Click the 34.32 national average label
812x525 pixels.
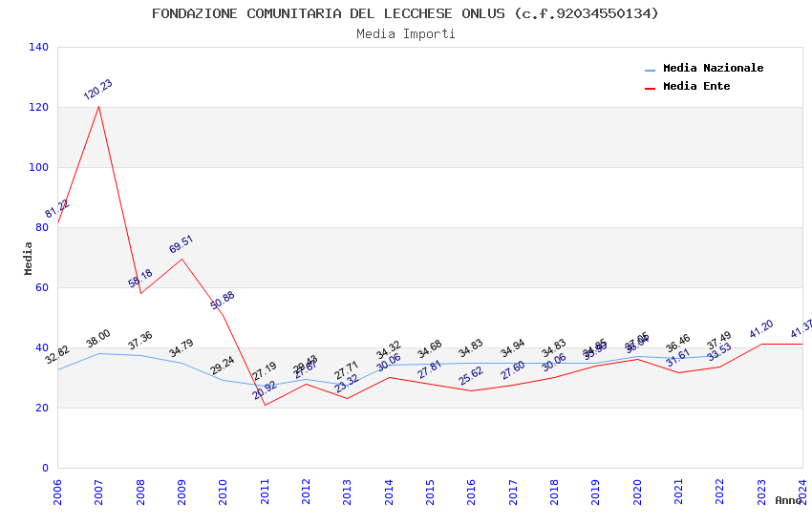(x=389, y=350)
